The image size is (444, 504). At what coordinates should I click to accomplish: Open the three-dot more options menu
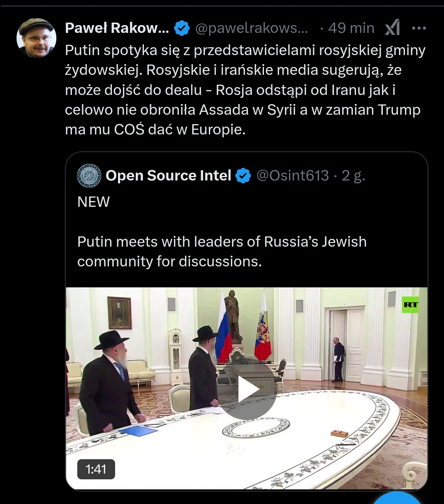[419, 28]
